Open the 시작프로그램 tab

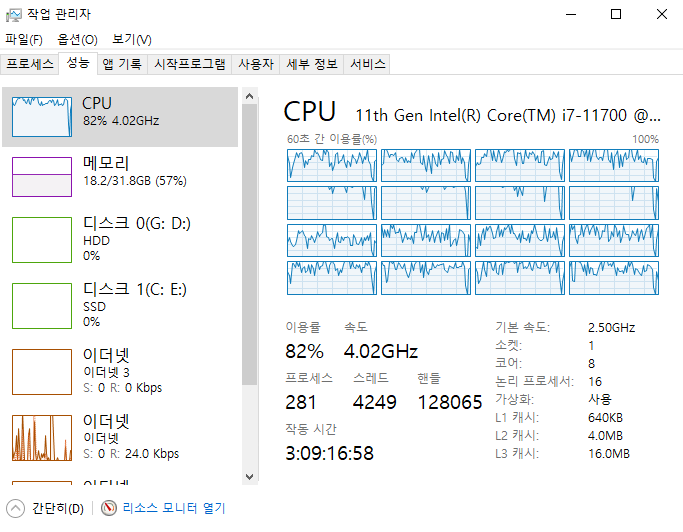click(x=190, y=64)
